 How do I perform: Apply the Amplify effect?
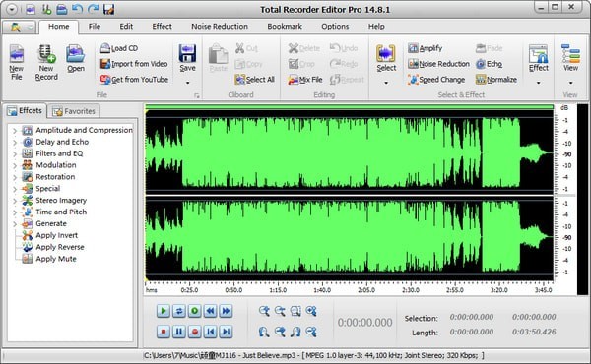[426, 48]
